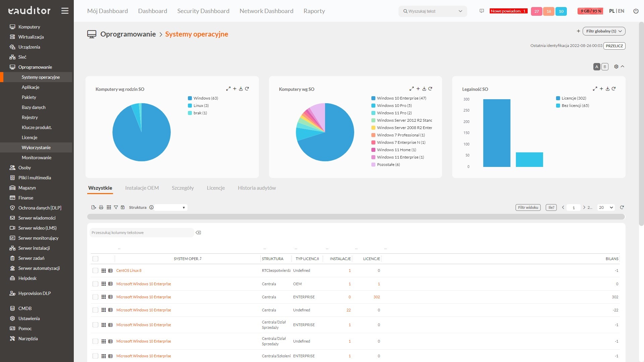This screenshot has height=362, width=644.
Task: Open the CentOS Linux 8 link
Action: point(129,271)
